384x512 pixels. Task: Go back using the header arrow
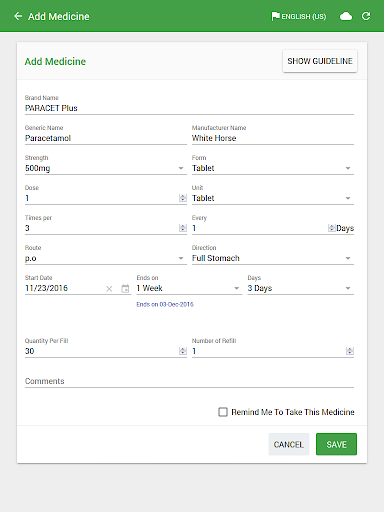[x=18, y=16]
